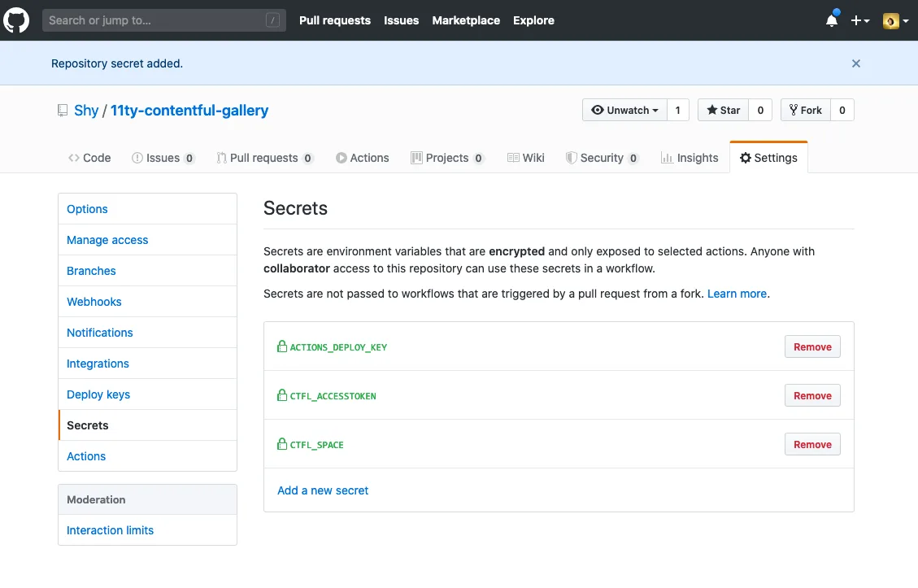This screenshot has width=918, height=588.
Task: Open Interaction limits under Moderation
Action: click(x=147, y=530)
